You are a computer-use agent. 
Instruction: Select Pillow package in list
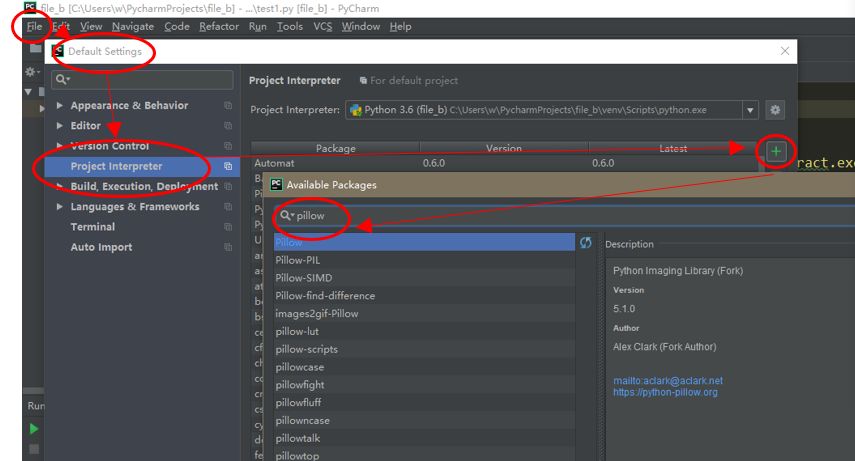(424, 242)
